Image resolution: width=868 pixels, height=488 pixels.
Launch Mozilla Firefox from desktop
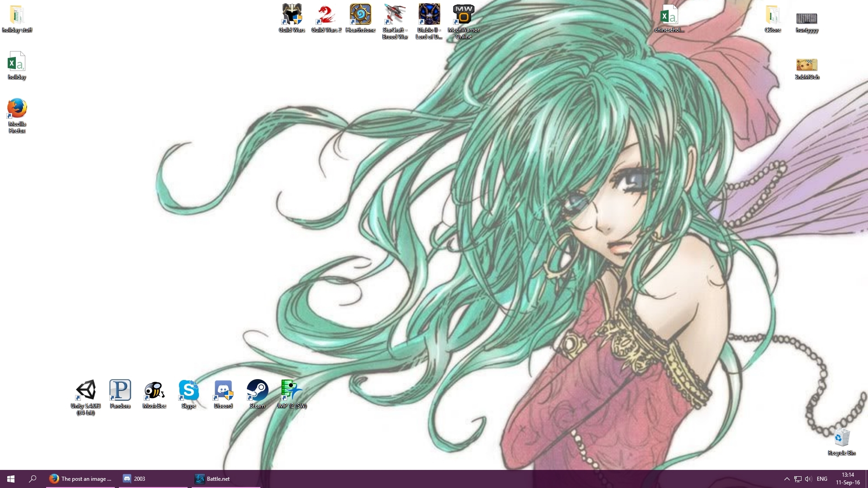(x=17, y=115)
